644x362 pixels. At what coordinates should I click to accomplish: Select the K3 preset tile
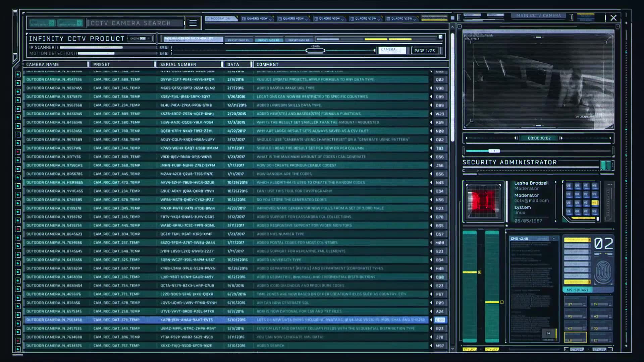[575, 325]
